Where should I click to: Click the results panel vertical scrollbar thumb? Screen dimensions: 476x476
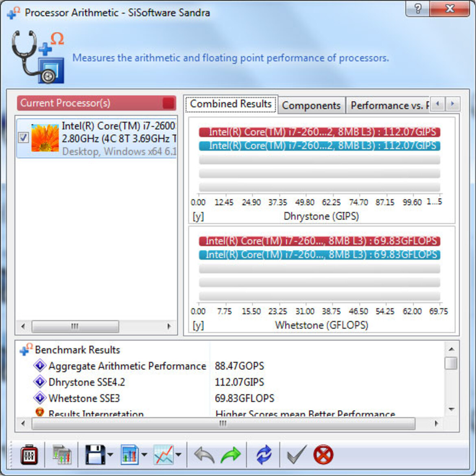click(451, 363)
